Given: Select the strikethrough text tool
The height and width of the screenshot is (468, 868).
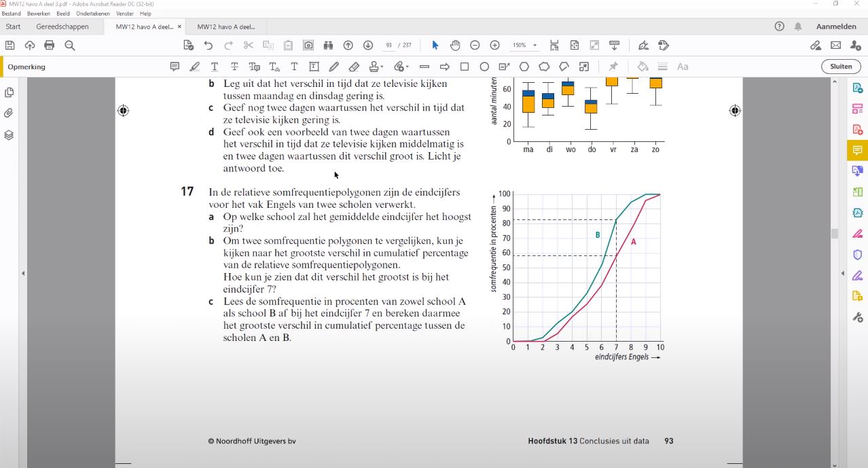Looking at the screenshot, I should (234, 67).
